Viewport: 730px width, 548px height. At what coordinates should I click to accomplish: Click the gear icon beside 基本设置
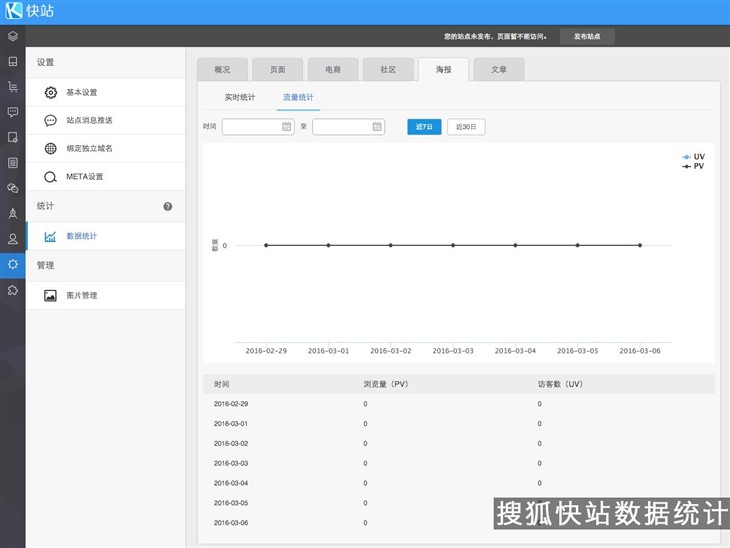(x=50, y=92)
